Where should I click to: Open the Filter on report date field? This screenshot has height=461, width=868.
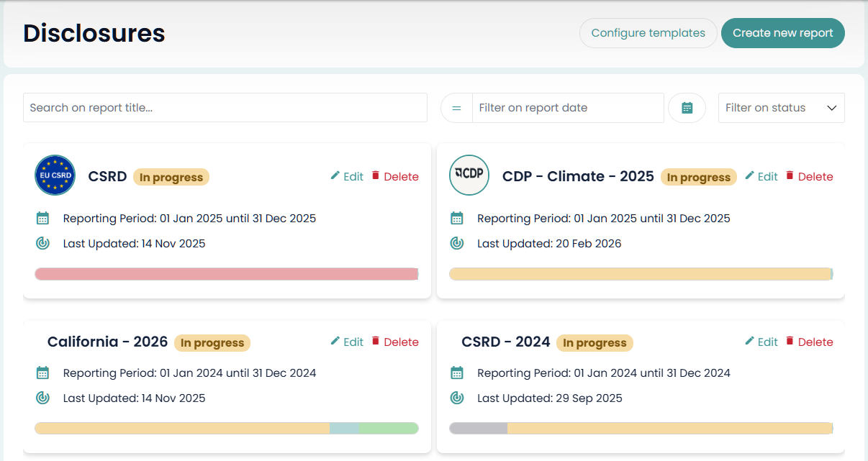click(x=568, y=107)
